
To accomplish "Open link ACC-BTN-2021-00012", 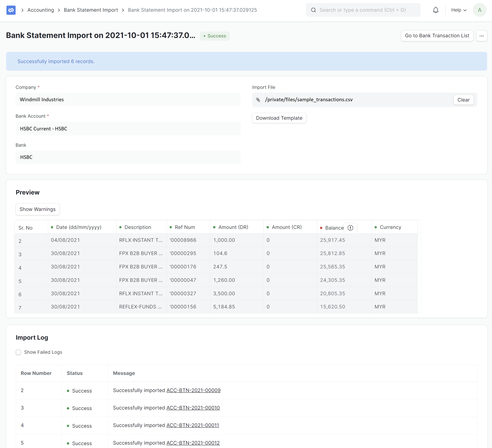I will 193,443.
